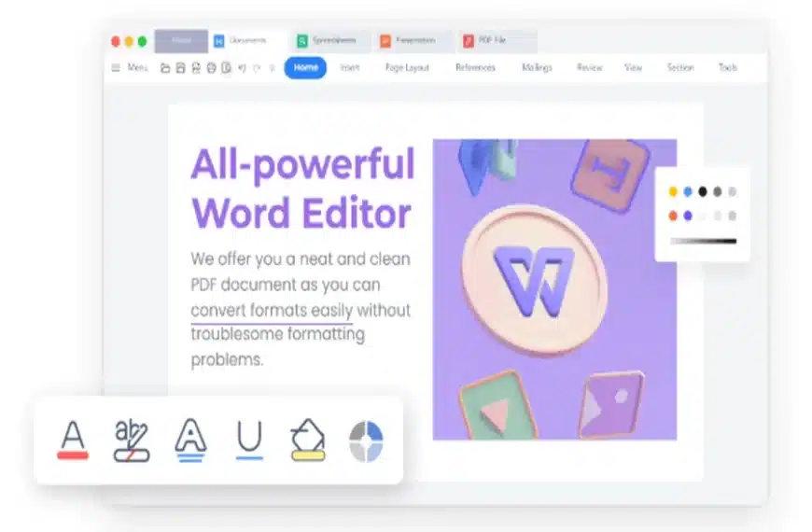Open the Tools ribbon tab
This screenshot has height=532, width=812.
(728, 68)
